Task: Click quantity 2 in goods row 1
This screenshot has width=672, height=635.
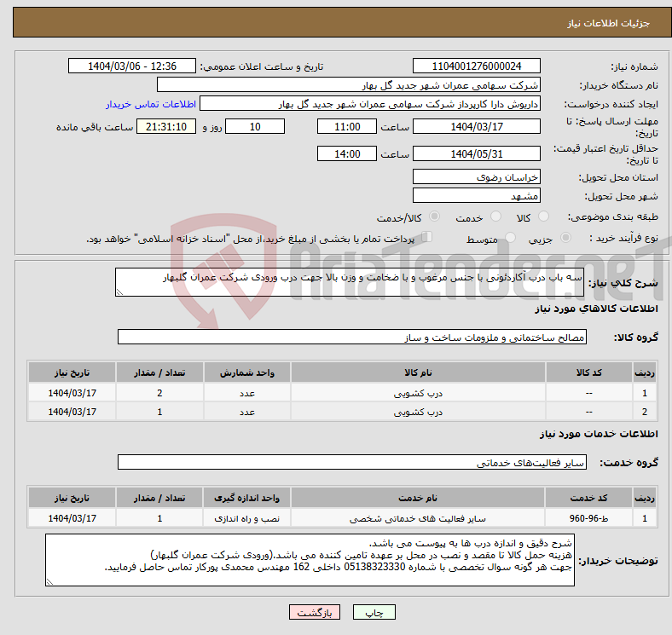Action: pyautogui.click(x=159, y=393)
